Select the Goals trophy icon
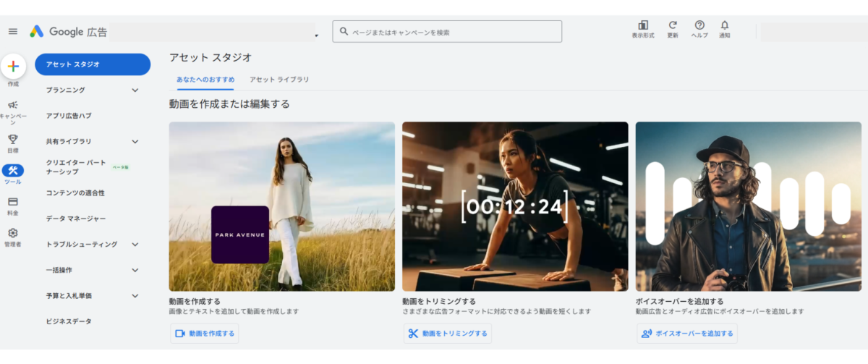The image size is (868, 364). point(13,139)
